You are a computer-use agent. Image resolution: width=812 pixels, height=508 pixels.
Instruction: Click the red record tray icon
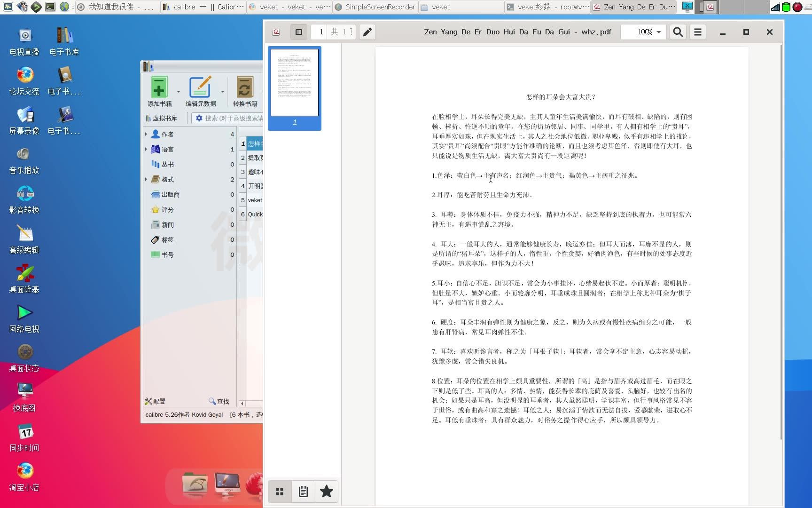tap(797, 7)
